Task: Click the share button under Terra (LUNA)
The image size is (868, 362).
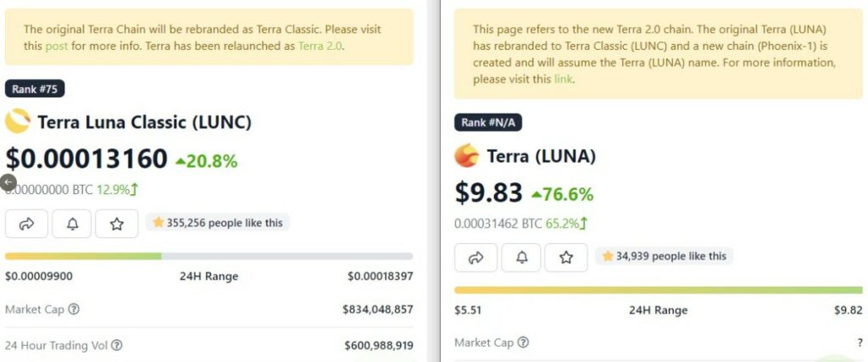Action: 476,257
